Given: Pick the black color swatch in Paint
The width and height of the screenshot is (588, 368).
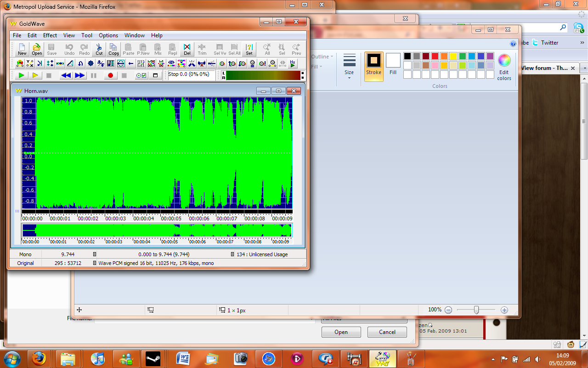Looking at the screenshot, I should [x=407, y=56].
